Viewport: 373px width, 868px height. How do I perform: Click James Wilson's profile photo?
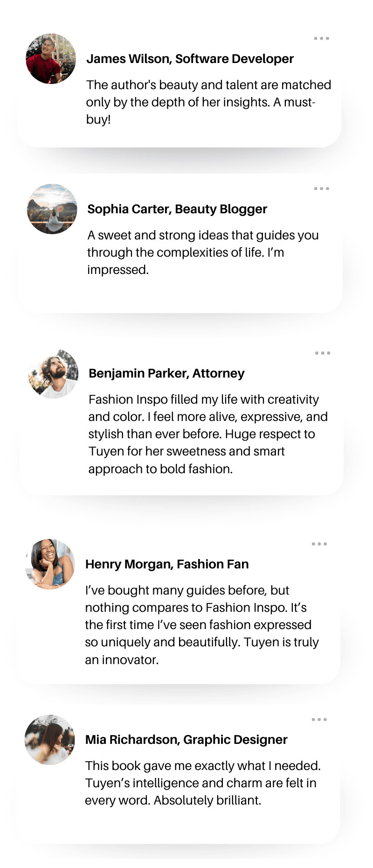click(51, 59)
